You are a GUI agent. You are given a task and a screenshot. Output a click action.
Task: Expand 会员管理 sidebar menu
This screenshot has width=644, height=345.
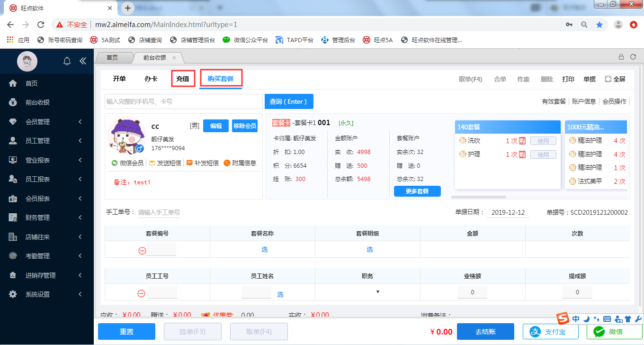coord(47,122)
